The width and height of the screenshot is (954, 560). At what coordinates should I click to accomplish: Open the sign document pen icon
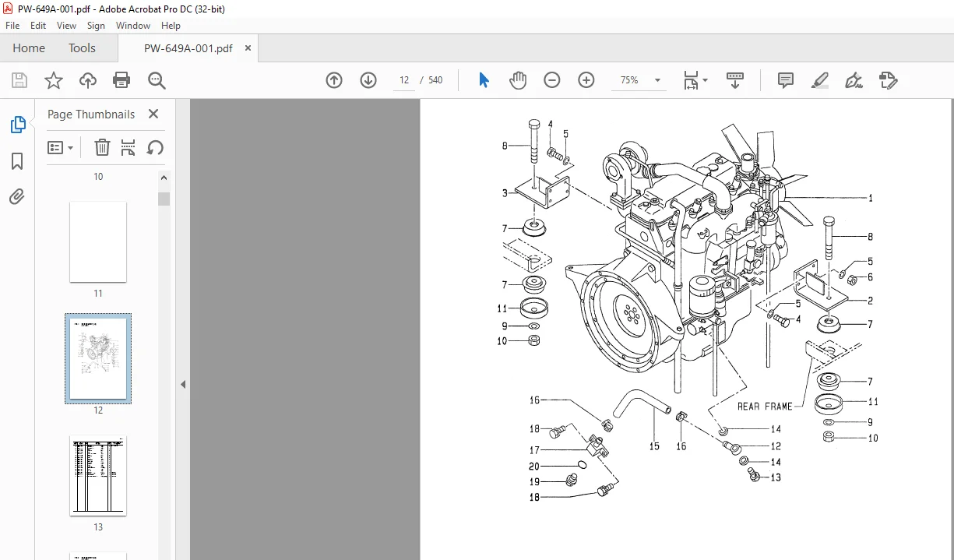(854, 80)
